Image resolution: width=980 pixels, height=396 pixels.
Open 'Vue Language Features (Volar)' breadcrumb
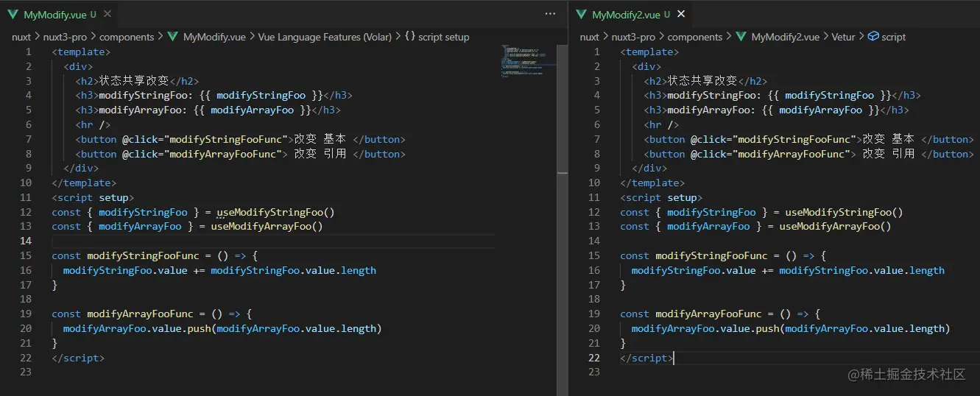[325, 37]
